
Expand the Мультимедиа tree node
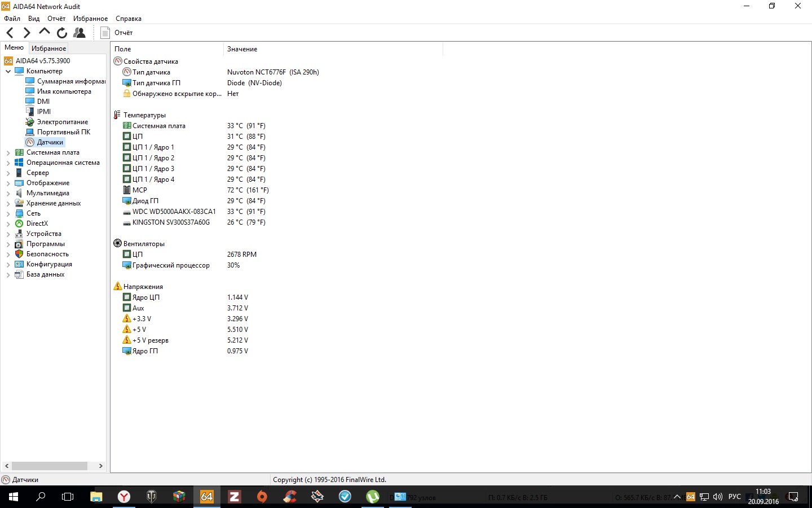[8, 193]
